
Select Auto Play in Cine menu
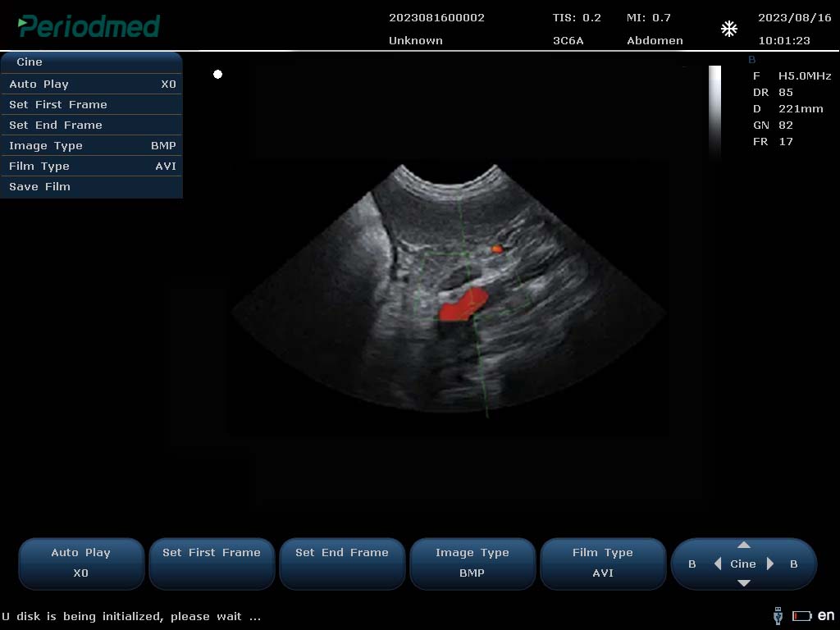(x=92, y=84)
